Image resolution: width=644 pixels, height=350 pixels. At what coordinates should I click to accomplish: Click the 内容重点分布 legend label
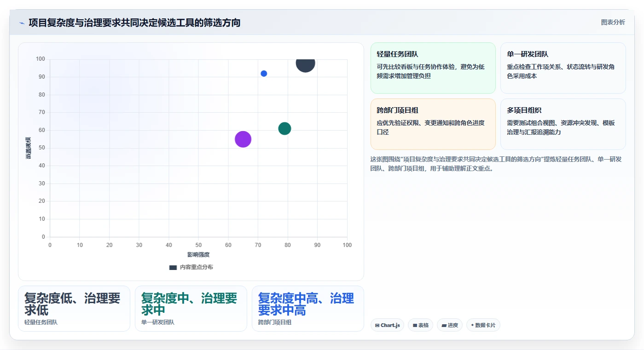196,267
